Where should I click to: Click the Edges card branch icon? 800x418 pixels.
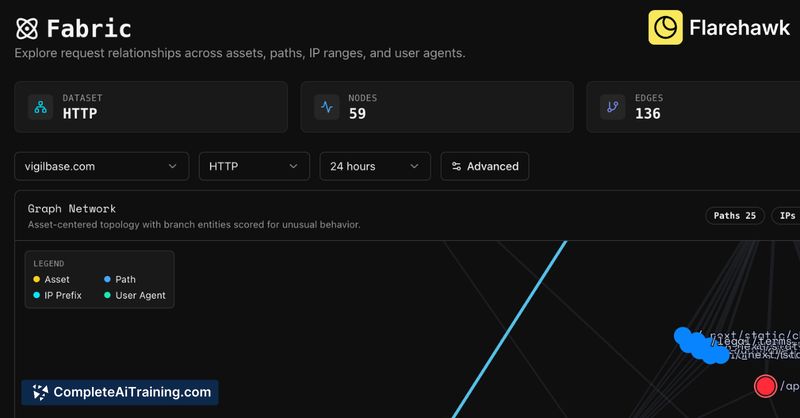612,107
